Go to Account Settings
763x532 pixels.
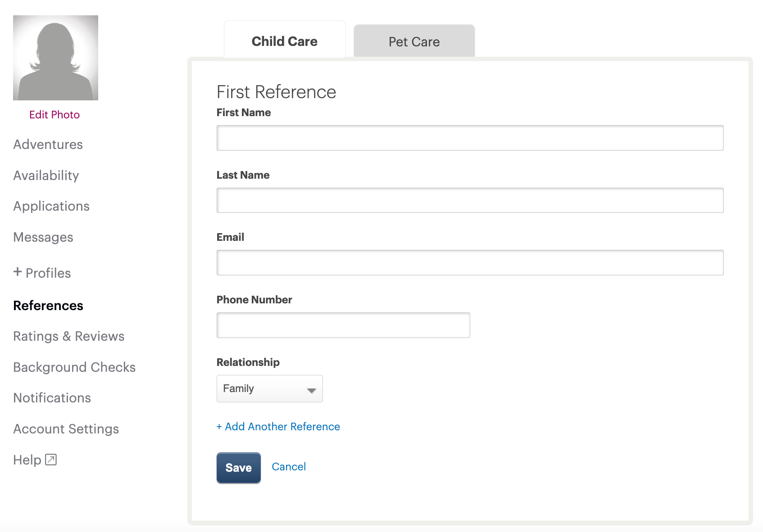point(66,429)
